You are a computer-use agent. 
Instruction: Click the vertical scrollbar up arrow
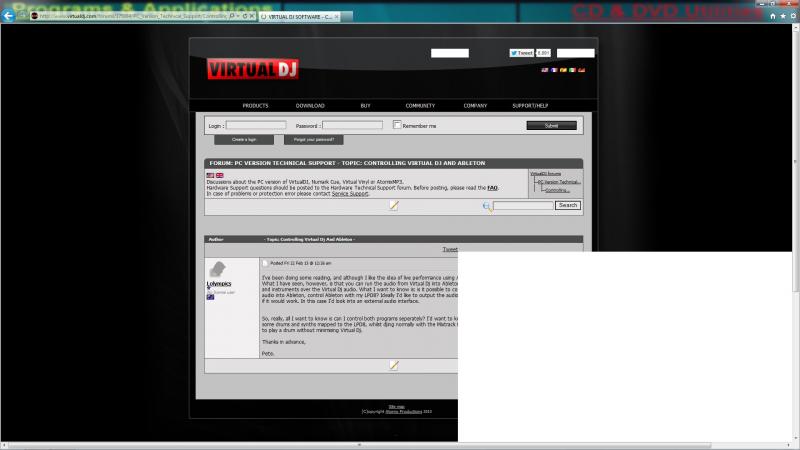tap(796, 28)
